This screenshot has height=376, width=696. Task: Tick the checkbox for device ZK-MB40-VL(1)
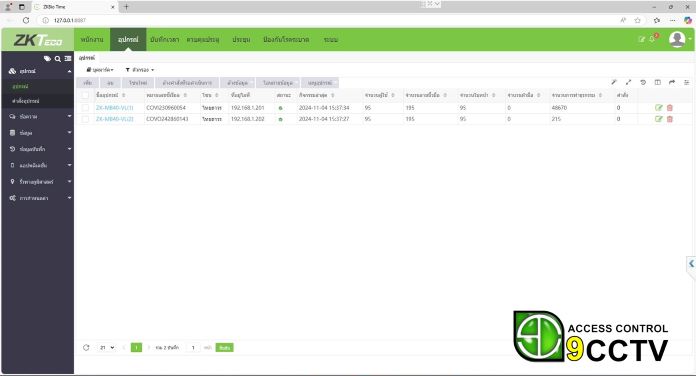[85, 108]
